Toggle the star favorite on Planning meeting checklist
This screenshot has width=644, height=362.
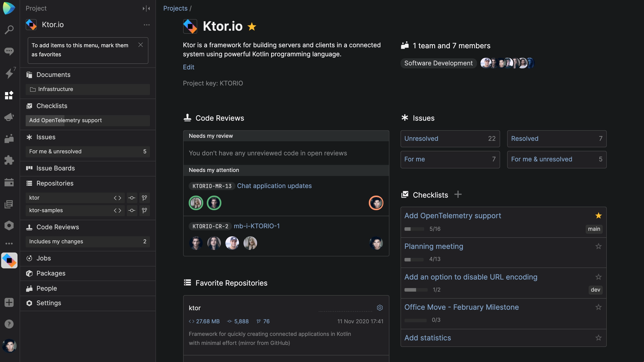(598, 246)
